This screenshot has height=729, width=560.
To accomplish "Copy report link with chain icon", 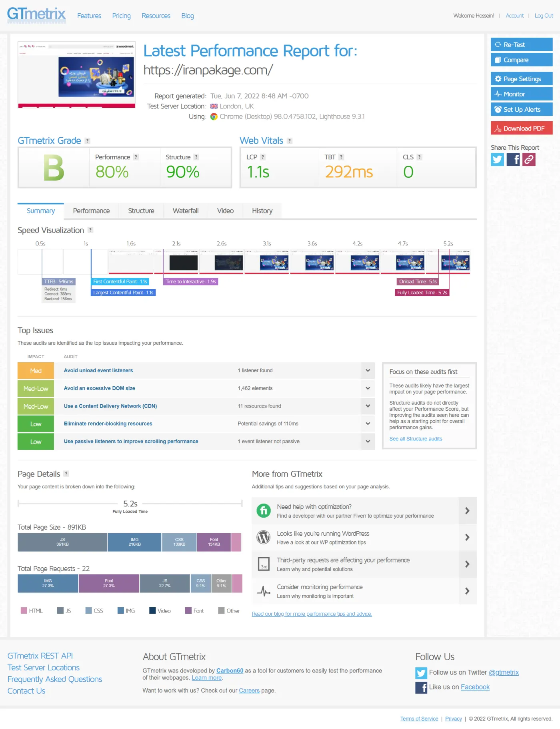I will pos(529,159).
